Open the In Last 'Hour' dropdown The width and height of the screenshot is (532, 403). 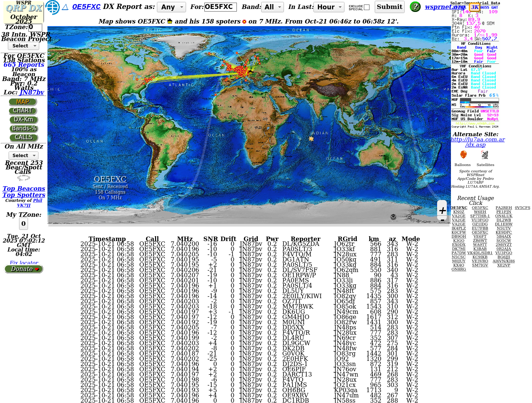tap(329, 7)
